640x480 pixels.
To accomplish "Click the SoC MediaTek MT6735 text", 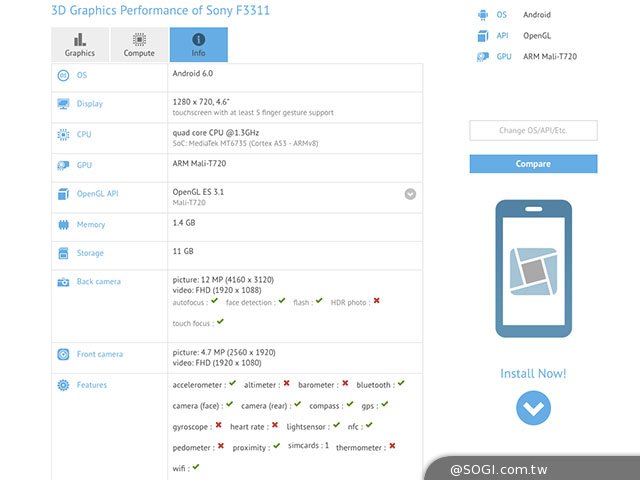I will coord(245,143).
